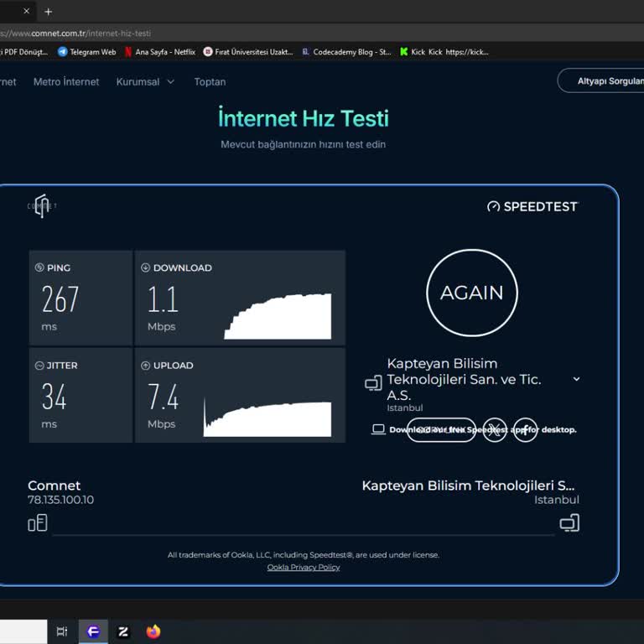
Task: Click the server icon beside Kapteyan Bilisim name
Action: pos(373,382)
